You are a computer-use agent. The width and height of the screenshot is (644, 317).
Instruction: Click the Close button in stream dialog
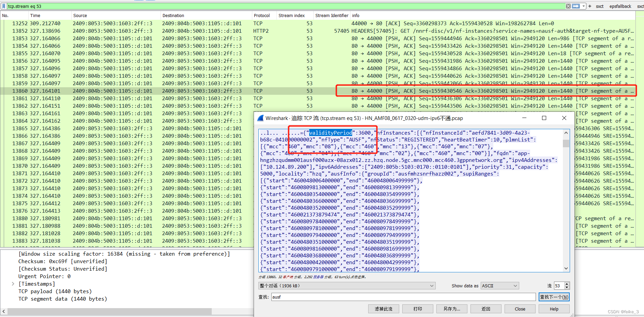tap(520, 309)
